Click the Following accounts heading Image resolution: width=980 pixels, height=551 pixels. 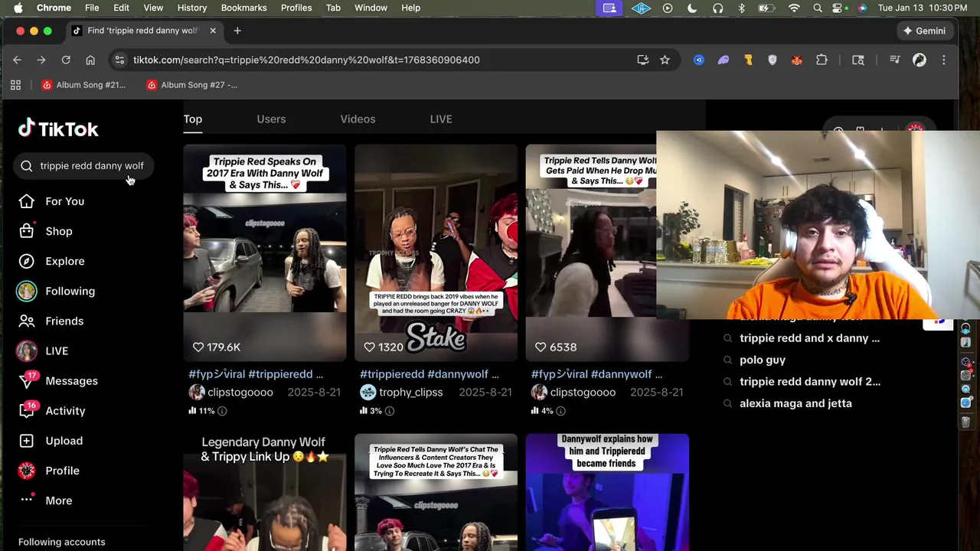62,542
